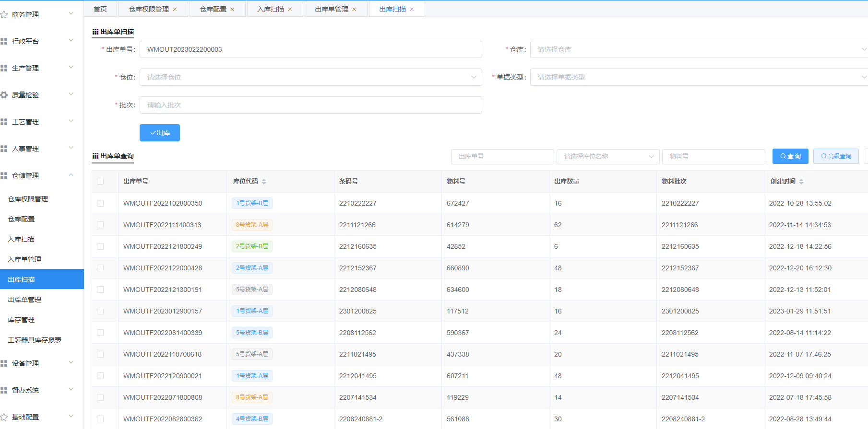Sort by 创建时间 column arrows
This screenshot has width=868, height=429.
click(x=801, y=182)
